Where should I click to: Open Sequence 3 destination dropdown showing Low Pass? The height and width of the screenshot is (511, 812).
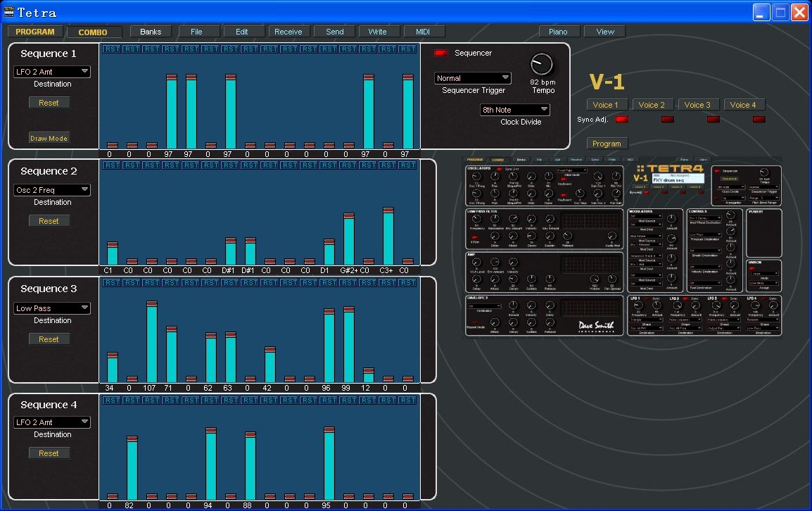pos(52,308)
